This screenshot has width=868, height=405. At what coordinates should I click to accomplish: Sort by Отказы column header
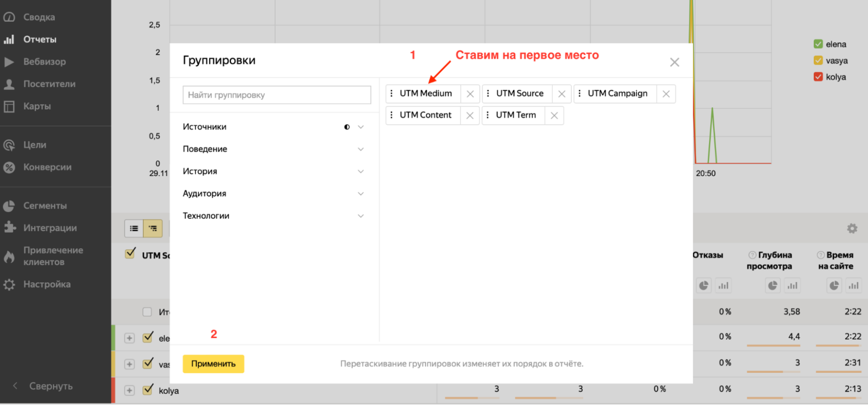pyautogui.click(x=708, y=255)
